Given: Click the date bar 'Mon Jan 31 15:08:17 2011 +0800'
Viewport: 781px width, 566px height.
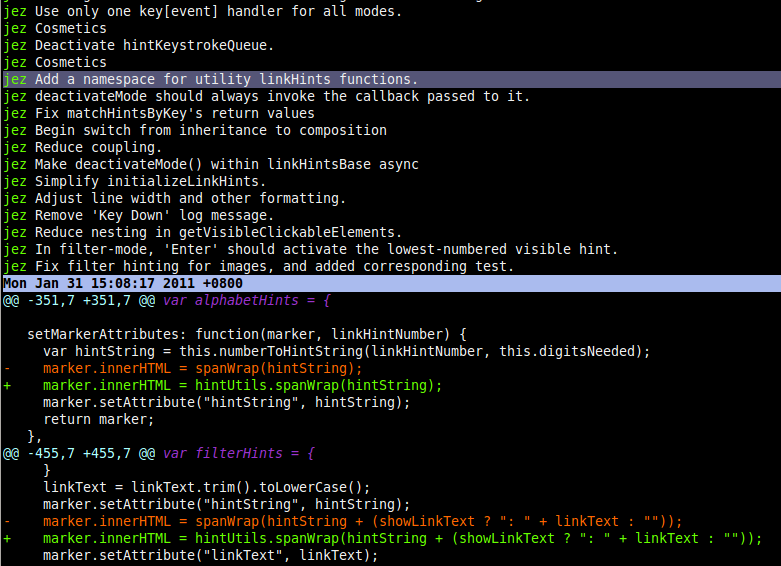Looking at the screenshot, I should coord(390,283).
